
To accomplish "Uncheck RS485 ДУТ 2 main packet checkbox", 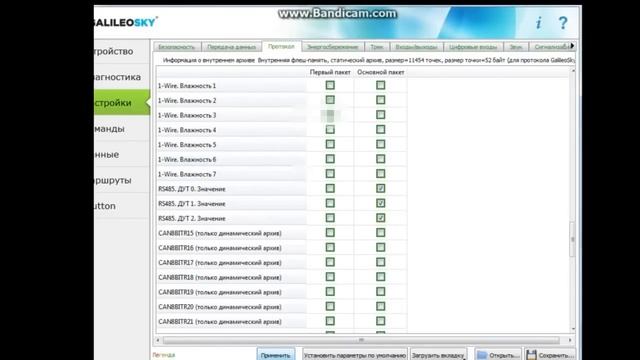I will (380, 218).
